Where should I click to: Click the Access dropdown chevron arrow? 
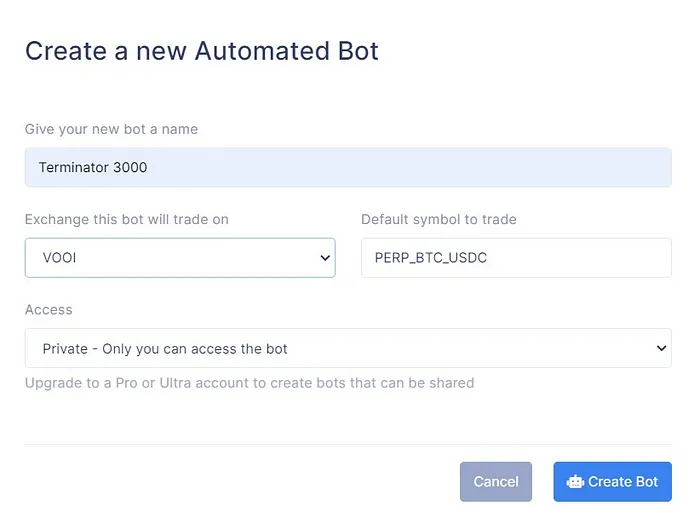(660, 348)
